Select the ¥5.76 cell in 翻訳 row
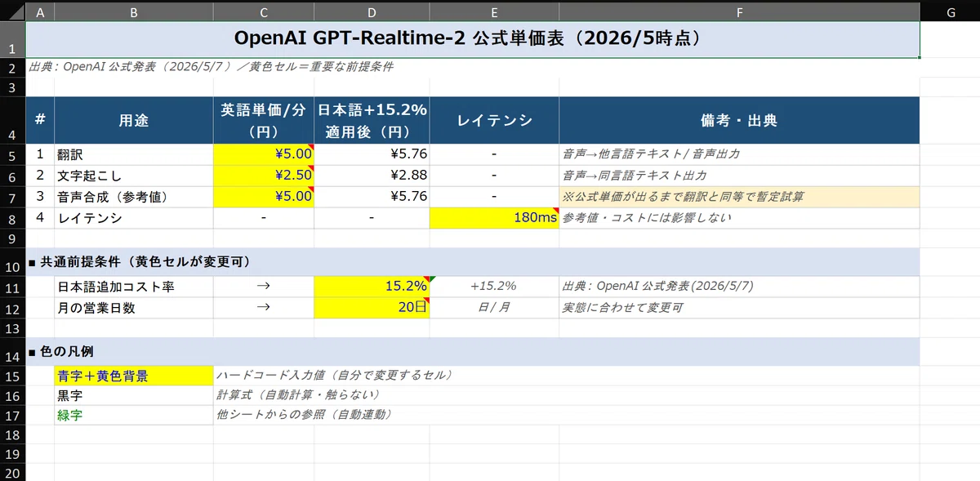This screenshot has width=980, height=481. point(372,154)
